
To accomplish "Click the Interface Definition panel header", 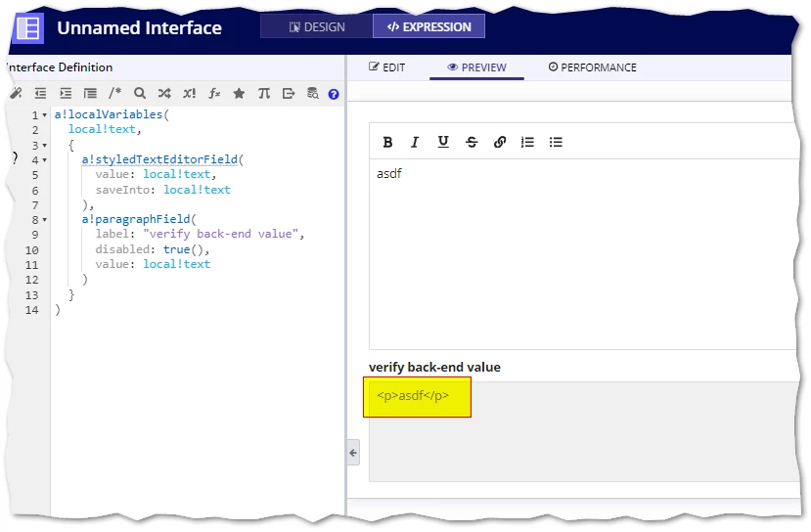I will tap(60, 67).
